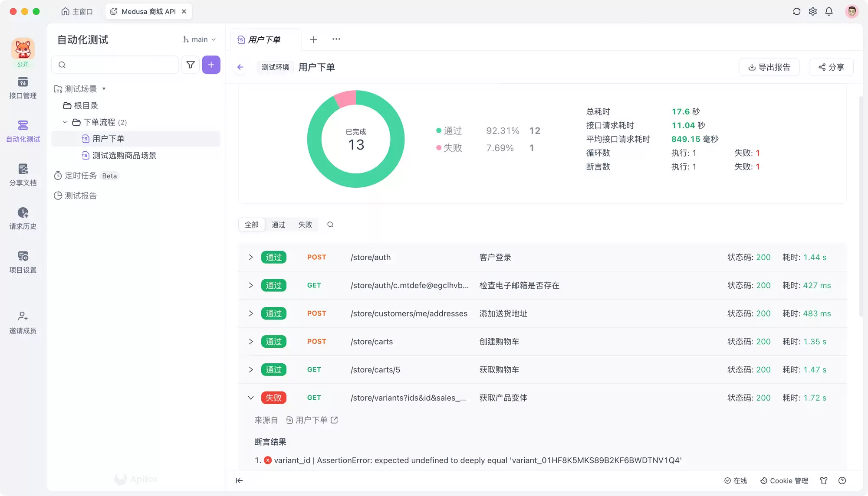This screenshot has width=868, height=496.
Task: Open the external link icon next to 用户下单
Action: point(334,420)
